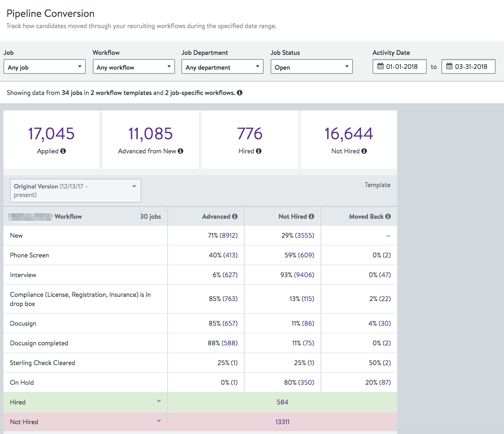
Task: Expand the pink Not Hired row chevron
Action: (x=159, y=421)
